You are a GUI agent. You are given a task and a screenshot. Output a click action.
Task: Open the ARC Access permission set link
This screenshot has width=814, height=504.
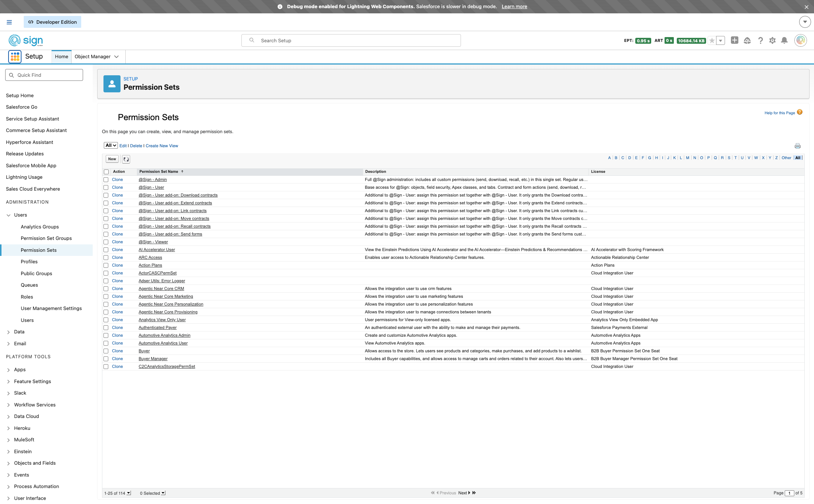pos(150,258)
